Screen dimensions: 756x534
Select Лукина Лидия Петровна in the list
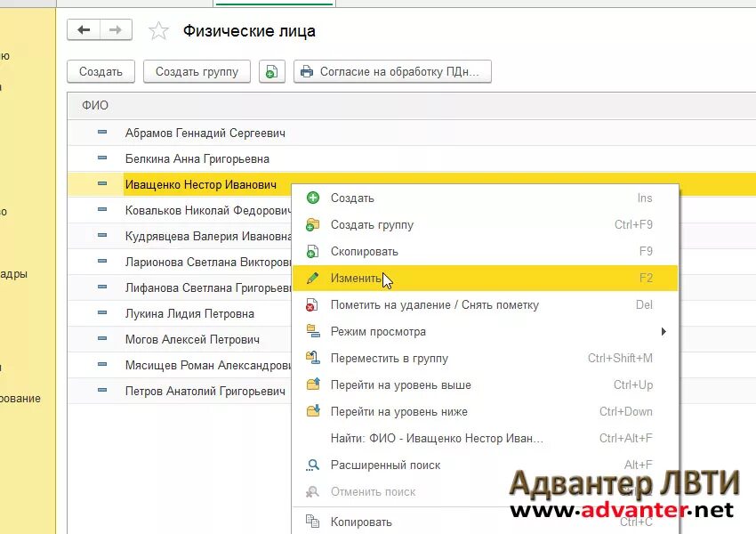click(189, 313)
